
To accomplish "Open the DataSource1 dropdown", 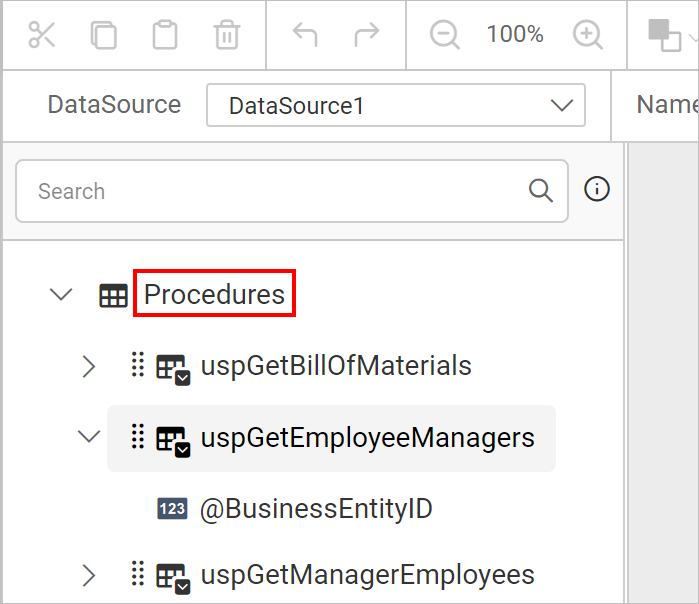I will (396, 105).
